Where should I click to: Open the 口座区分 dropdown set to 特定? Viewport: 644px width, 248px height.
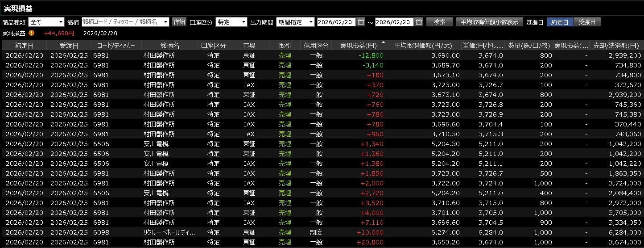click(231, 22)
